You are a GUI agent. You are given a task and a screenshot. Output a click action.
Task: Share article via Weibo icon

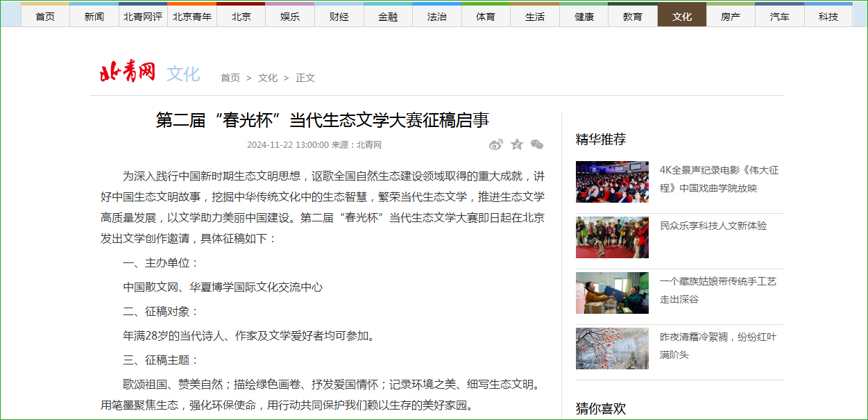pos(496,144)
